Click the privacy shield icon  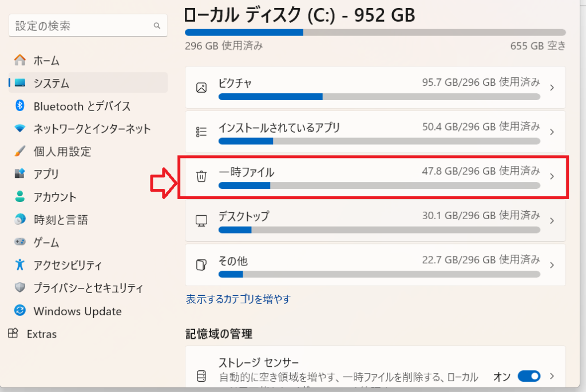(x=20, y=288)
